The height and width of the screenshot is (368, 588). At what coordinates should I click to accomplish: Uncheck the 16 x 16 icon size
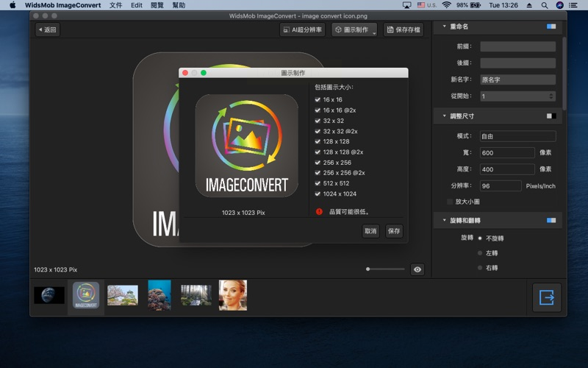[318, 99]
